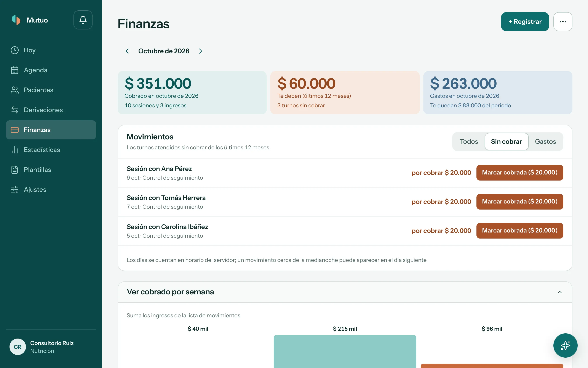The height and width of the screenshot is (368, 588).
Task: Click the Estadísticas bar chart icon
Action: (x=14, y=150)
